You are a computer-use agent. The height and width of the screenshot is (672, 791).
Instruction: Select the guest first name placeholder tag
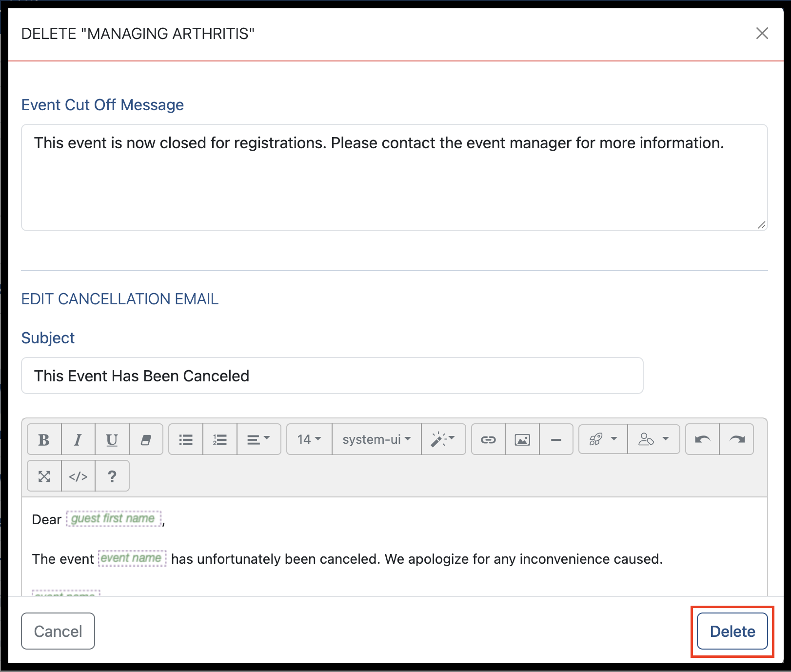tap(113, 518)
